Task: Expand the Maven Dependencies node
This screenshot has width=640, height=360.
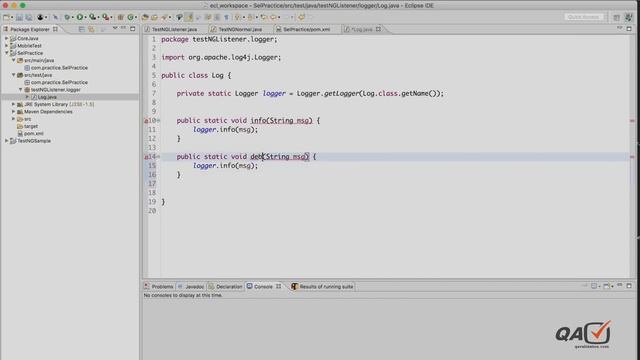Action: (x=13, y=111)
